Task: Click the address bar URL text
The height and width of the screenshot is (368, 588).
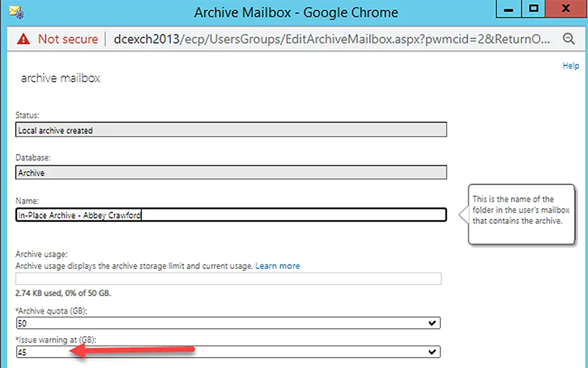Action: (332, 39)
